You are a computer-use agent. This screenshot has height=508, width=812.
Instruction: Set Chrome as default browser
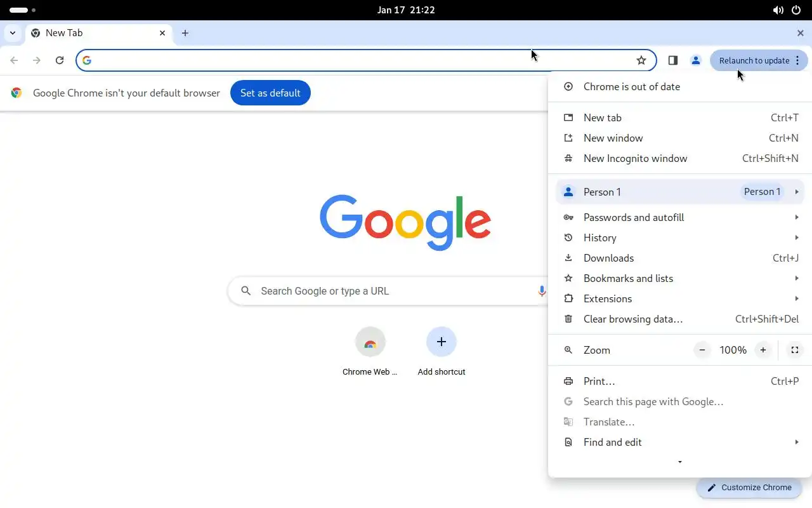tap(270, 93)
